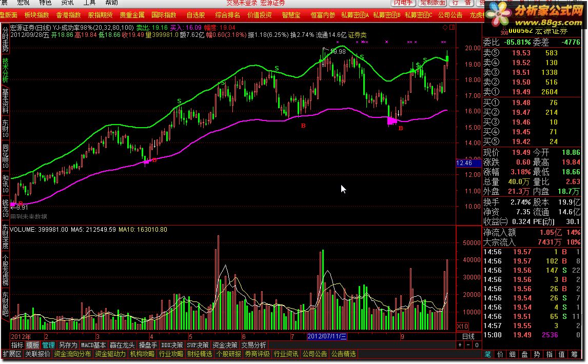Open 价值投资 in the red toolbar
The image size is (588, 364).
pos(260,15)
